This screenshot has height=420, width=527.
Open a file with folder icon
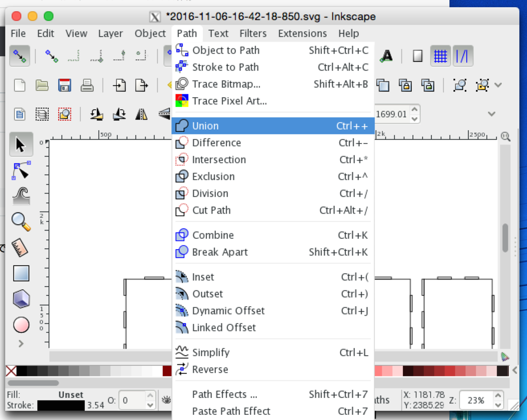click(42, 85)
